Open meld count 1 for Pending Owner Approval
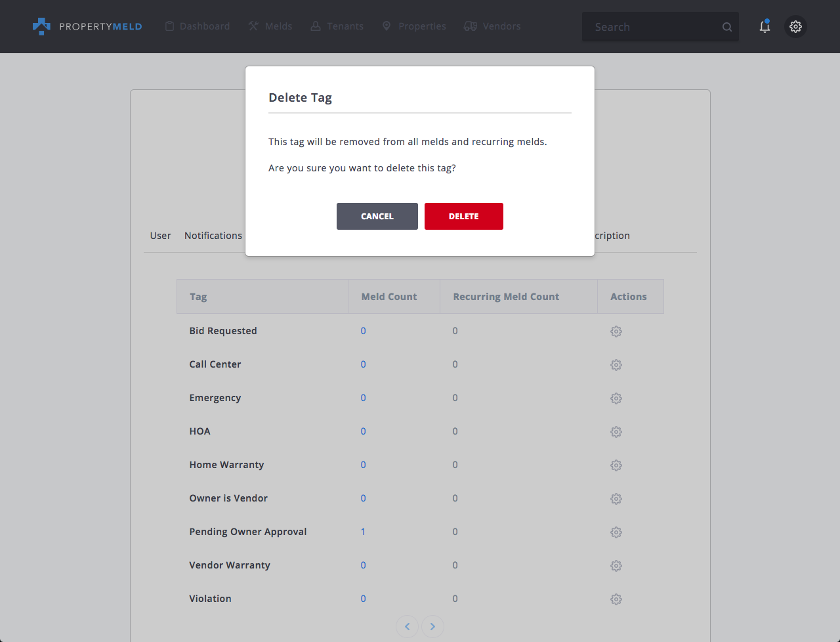Screen dimensions: 840x642 click(363, 532)
